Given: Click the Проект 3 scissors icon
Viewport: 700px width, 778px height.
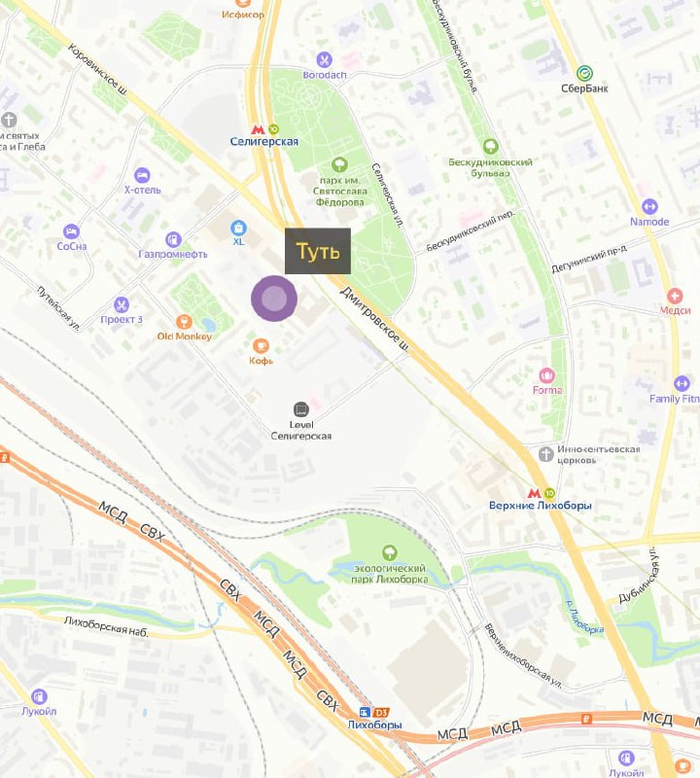Looking at the screenshot, I should coord(122,304).
